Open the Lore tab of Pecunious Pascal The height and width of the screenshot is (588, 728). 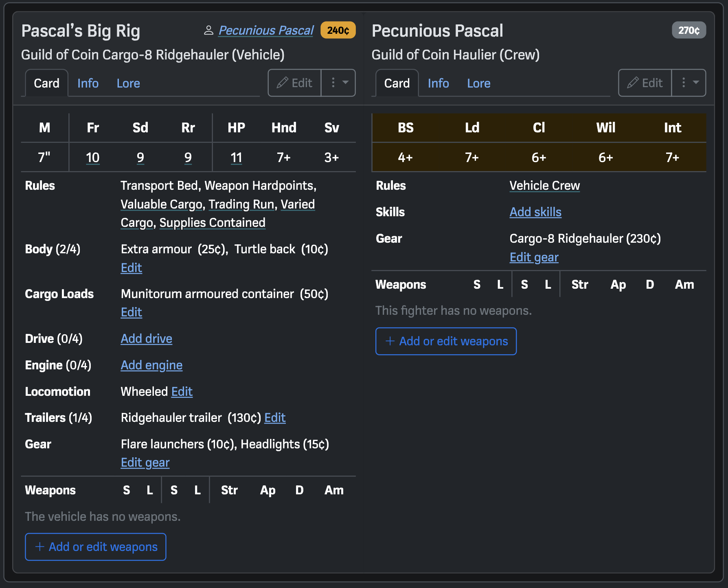point(479,83)
